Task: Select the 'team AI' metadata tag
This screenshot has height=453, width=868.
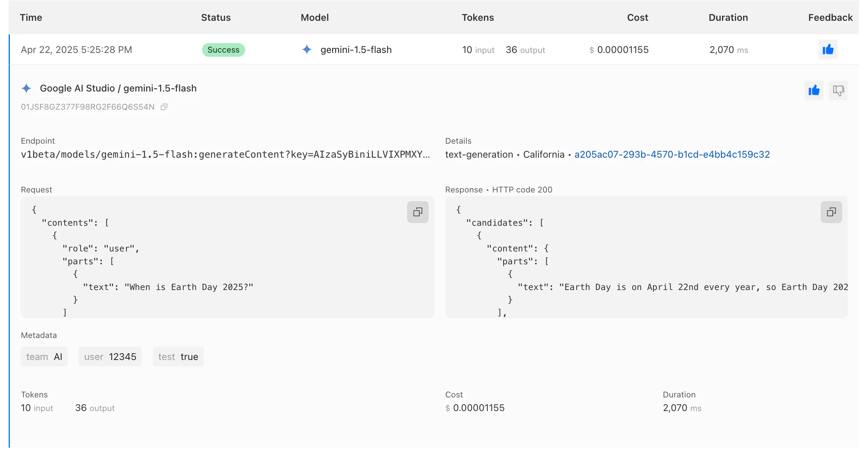Action: click(x=44, y=357)
